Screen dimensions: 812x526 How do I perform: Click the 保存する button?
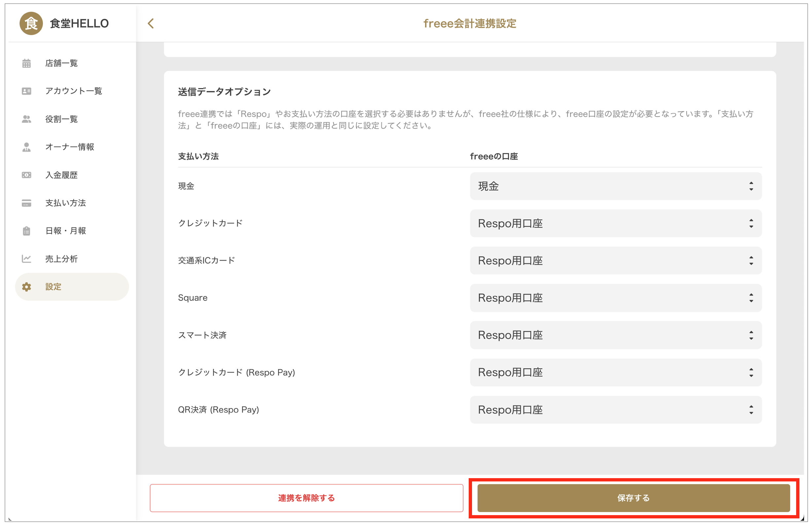633,498
